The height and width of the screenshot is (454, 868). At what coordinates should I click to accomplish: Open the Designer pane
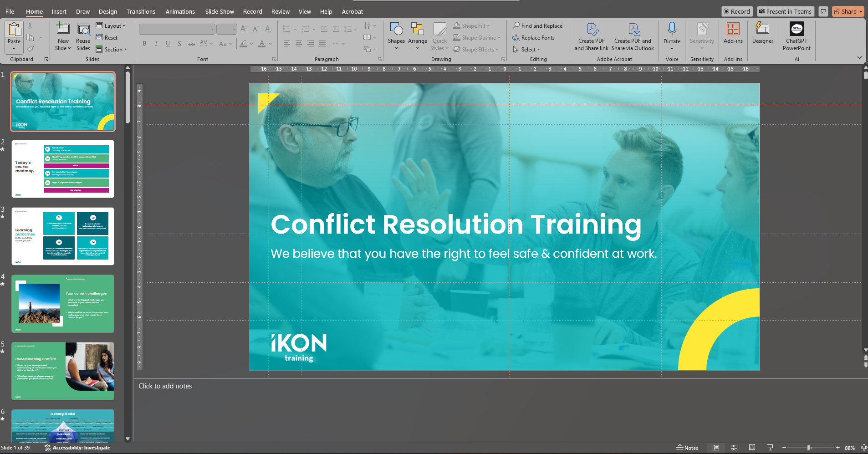[763, 33]
